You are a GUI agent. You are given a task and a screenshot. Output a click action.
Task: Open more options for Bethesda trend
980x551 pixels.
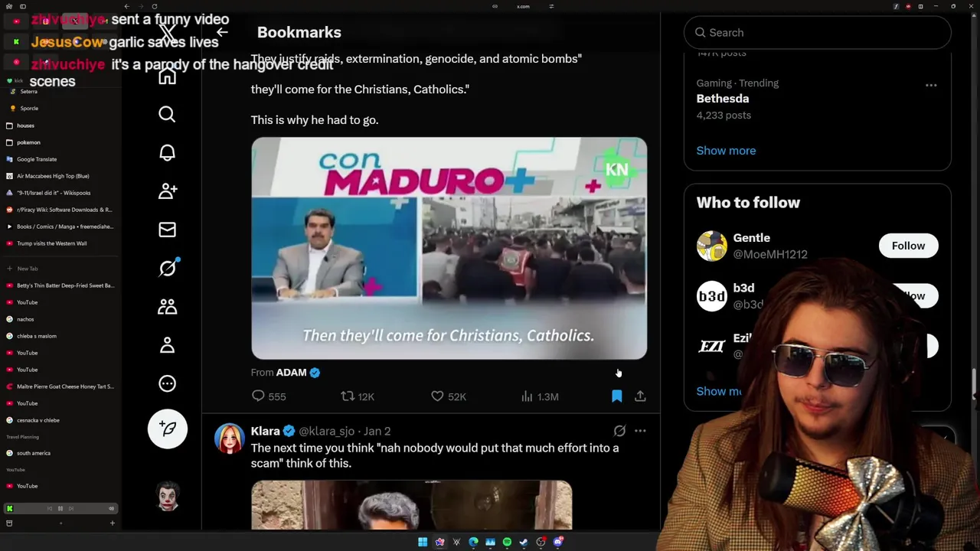coord(931,85)
